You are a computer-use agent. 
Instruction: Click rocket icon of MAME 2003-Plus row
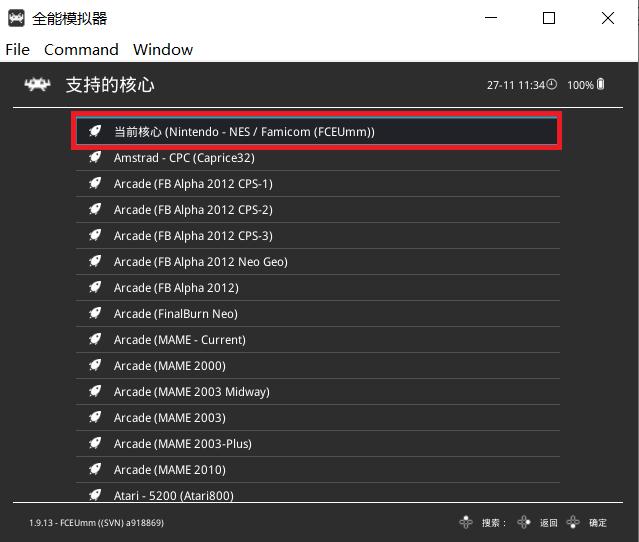pos(95,443)
